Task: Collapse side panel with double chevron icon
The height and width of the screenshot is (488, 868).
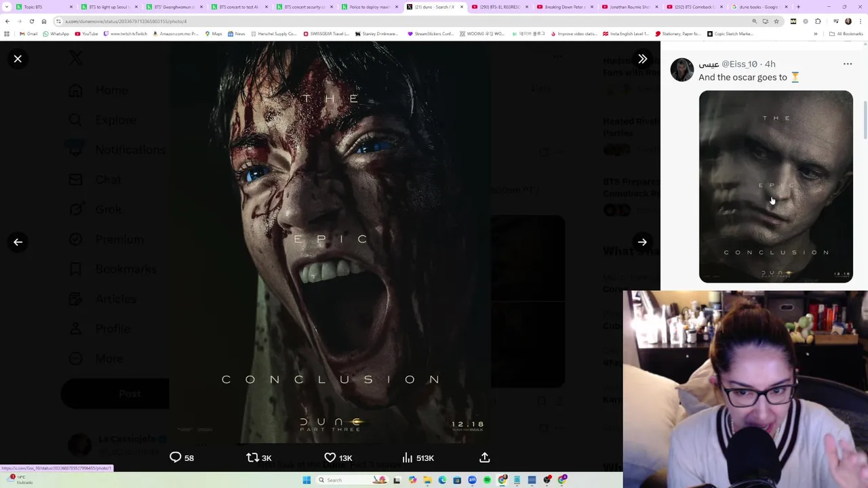Action: point(642,59)
